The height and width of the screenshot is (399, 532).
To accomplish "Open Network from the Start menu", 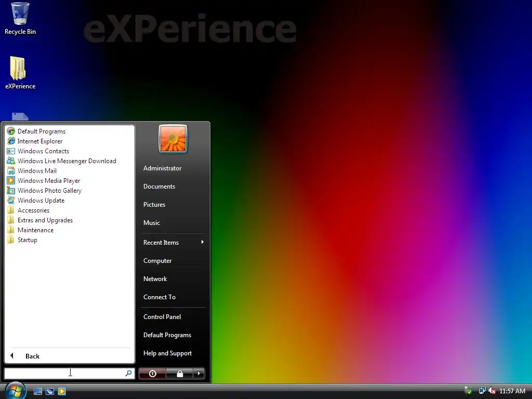I will click(x=155, y=279).
